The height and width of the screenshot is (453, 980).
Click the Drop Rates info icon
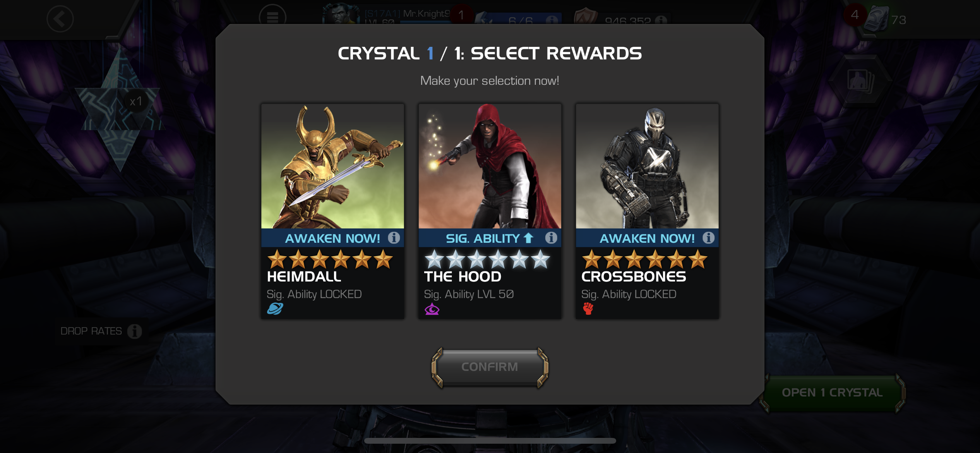point(135,331)
